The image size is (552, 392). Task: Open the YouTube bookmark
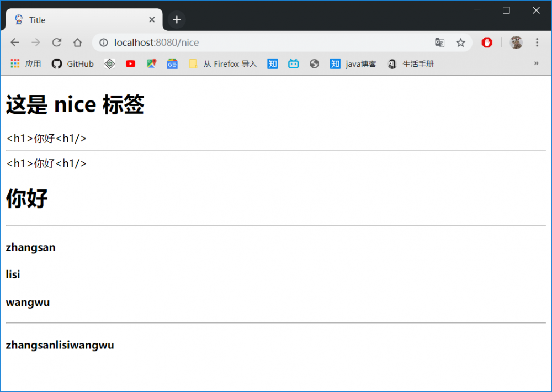(130, 63)
